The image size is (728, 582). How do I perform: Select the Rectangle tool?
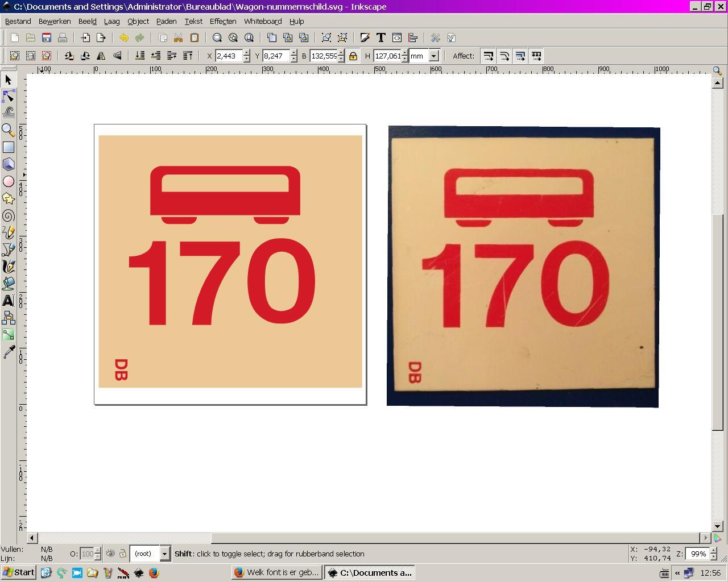(x=9, y=147)
